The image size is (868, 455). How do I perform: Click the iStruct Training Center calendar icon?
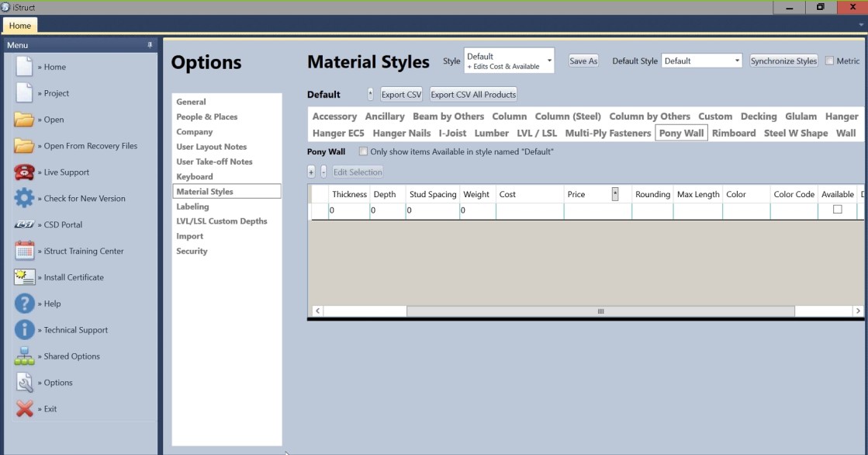click(x=24, y=251)
